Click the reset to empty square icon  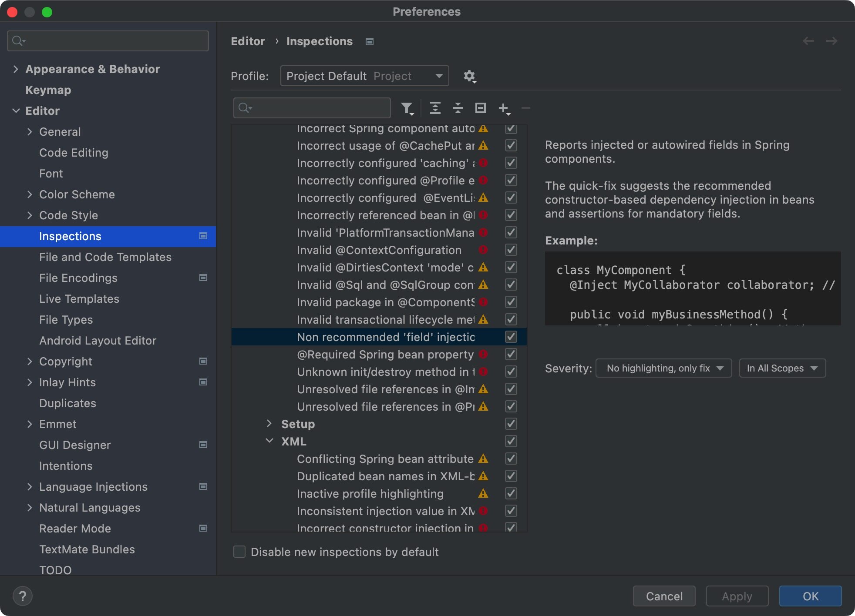pyautogui.click(x=480, y=108)
